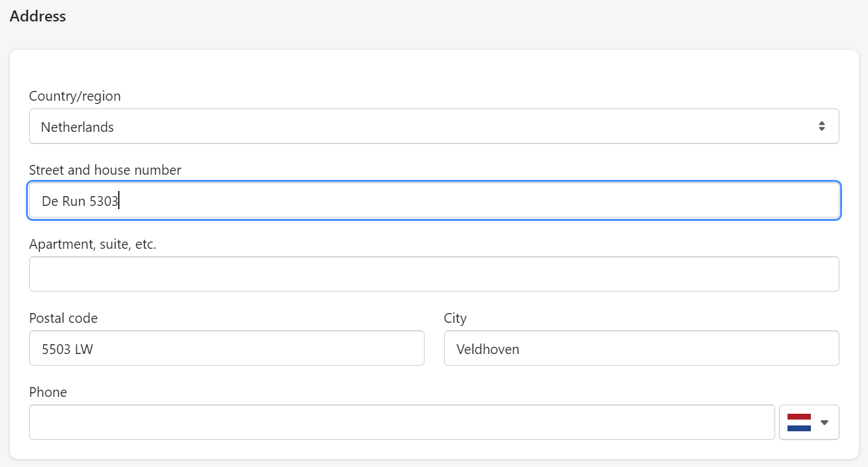Select the City field showing Veldhoven
This screenshot has width=868, height=467.
pyautogui.click(x=641, y=348)
